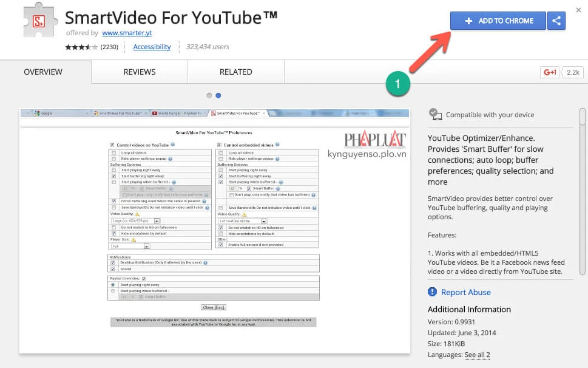Viewport: 588px width, 368px height.
Task: Click the Add to Chrome button
Action: pos(498,20)
